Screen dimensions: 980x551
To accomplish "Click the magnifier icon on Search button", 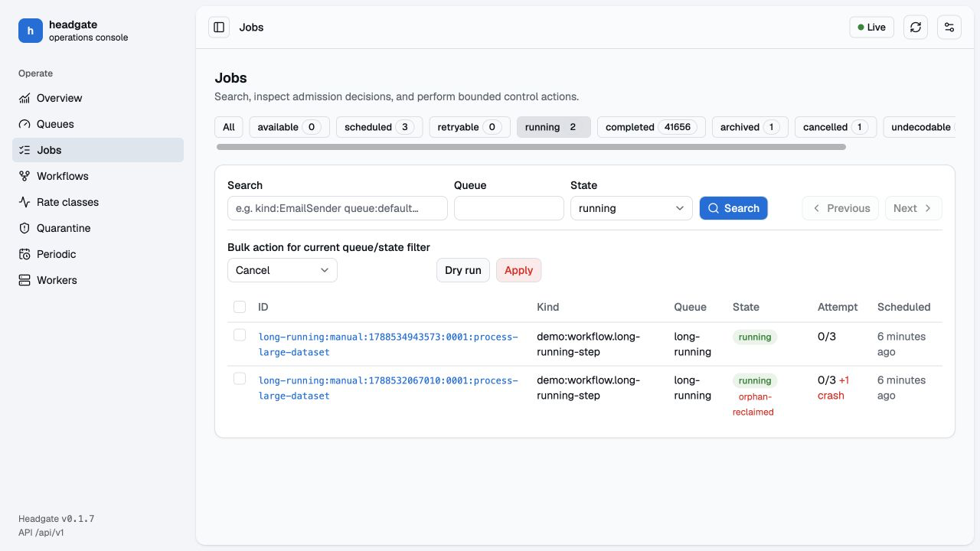I will [714, 208].
